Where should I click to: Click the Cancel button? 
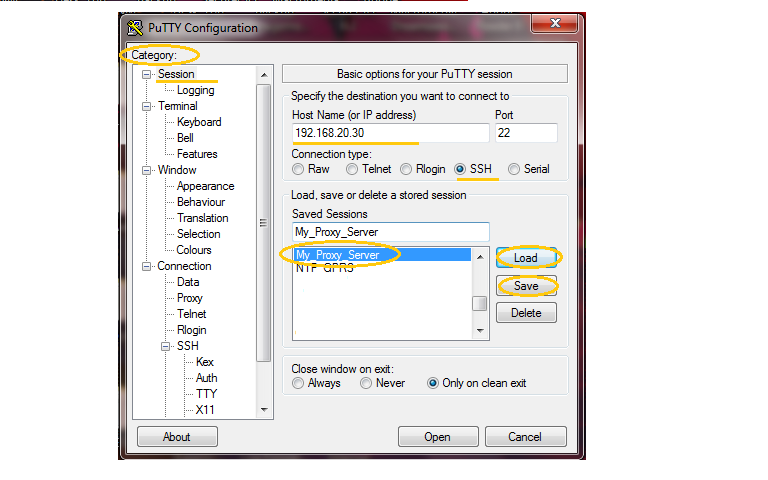point(526,437)
